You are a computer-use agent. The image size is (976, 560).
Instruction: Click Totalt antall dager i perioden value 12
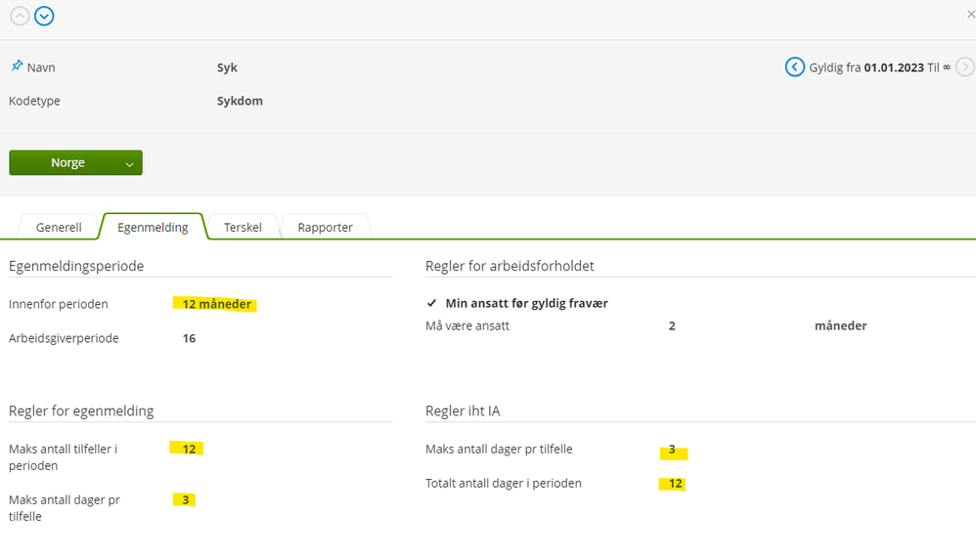coord(676,483)
